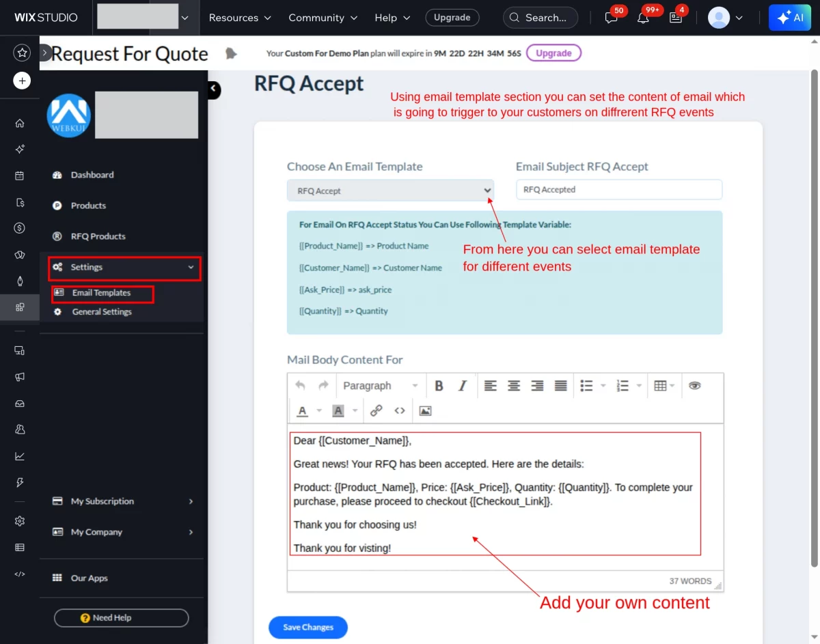Open the background highlight color picker

[x=338, y=411]
